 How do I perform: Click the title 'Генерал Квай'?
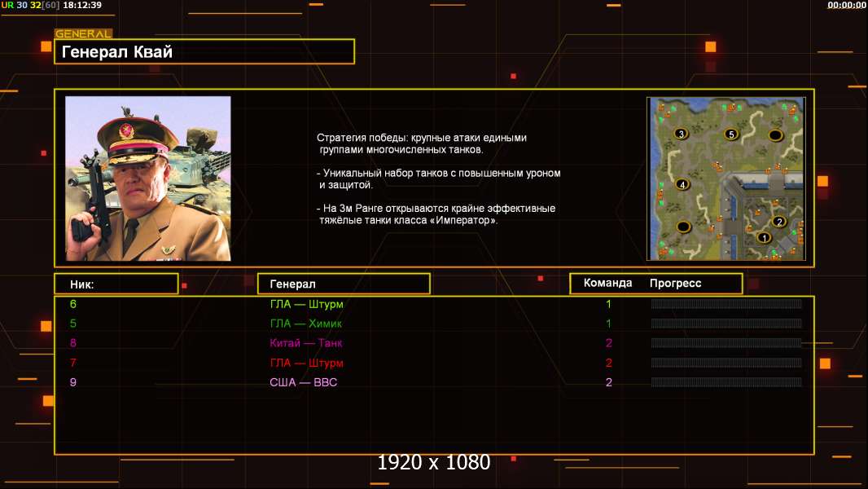pyautogui.click(x=116, y=51)
